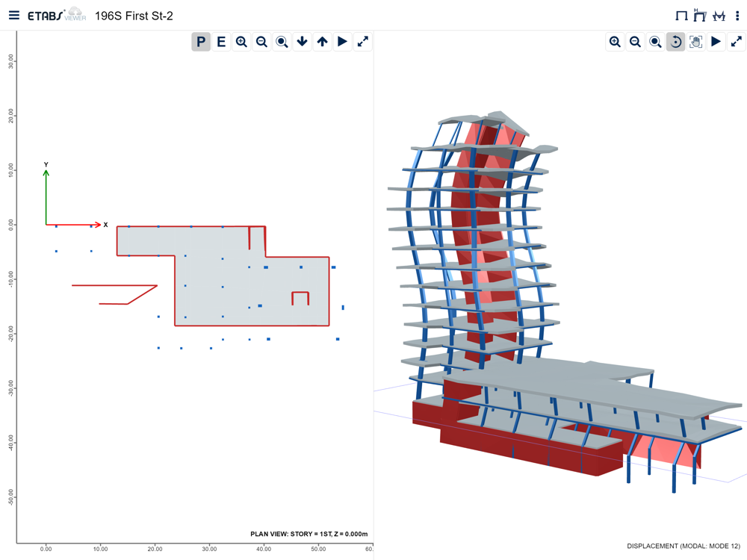Zoom out on the plan view
The image size is (747, 560).
[261, 42]
